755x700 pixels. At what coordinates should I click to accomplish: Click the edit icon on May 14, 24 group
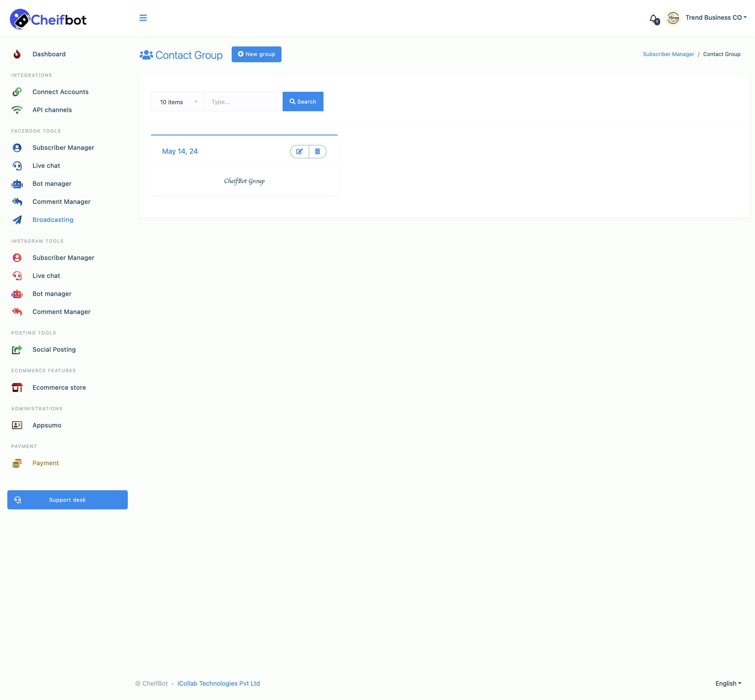pyautogui.click(x=299, y=151)
